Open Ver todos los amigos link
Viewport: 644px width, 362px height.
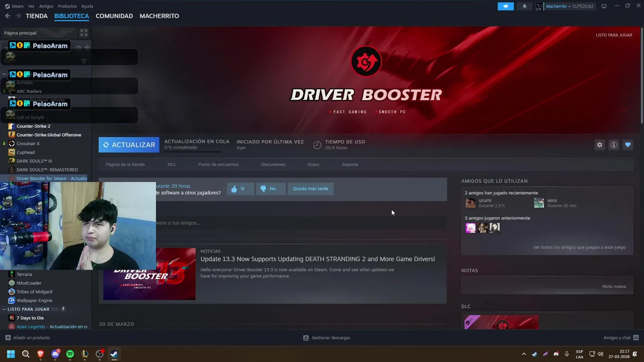click(x=579, y=247)
